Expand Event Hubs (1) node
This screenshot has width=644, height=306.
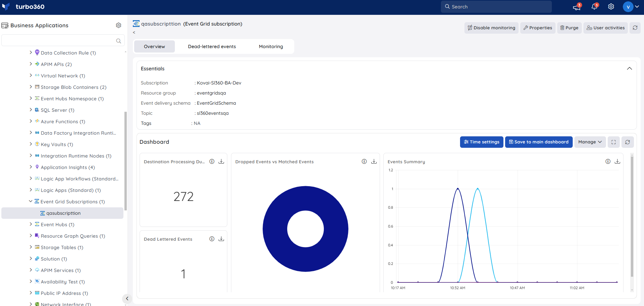point(31,224)
